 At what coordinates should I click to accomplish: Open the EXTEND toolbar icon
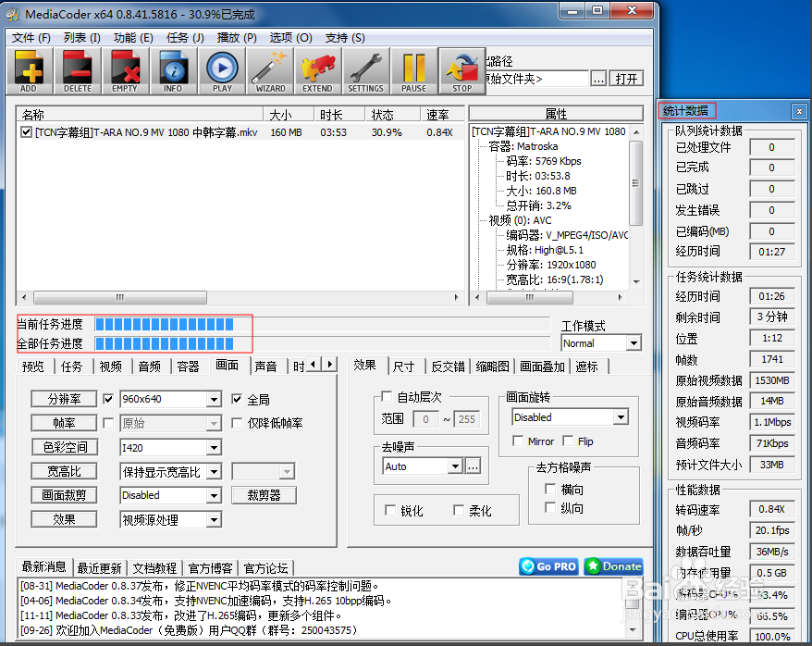pos(317,70)
